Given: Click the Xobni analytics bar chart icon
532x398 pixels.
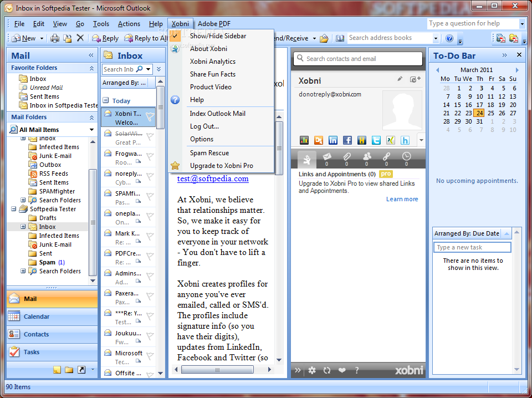Looking at the screenshot, I should coord(304,140).
